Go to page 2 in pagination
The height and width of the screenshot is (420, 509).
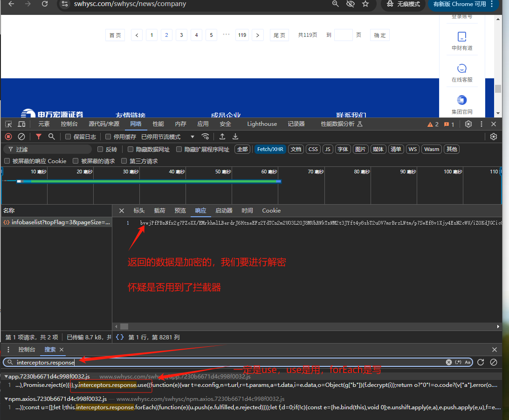[166, 35]
